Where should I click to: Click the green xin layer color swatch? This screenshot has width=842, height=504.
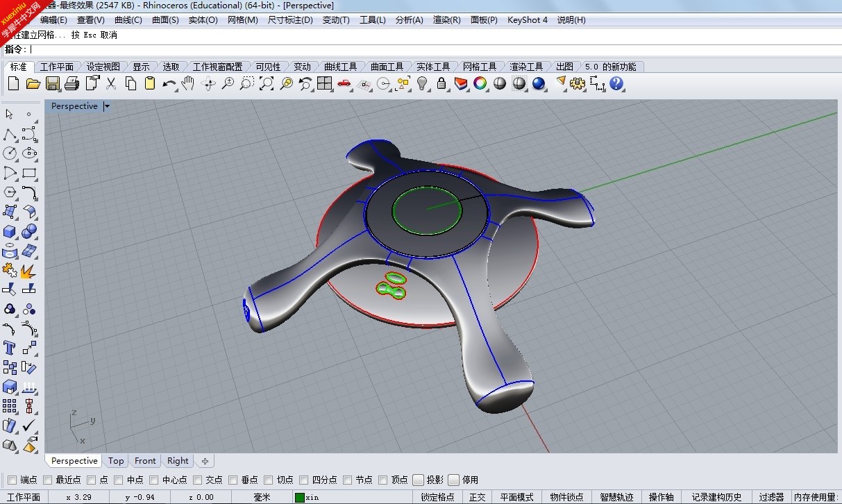click(x=300, y=497)
